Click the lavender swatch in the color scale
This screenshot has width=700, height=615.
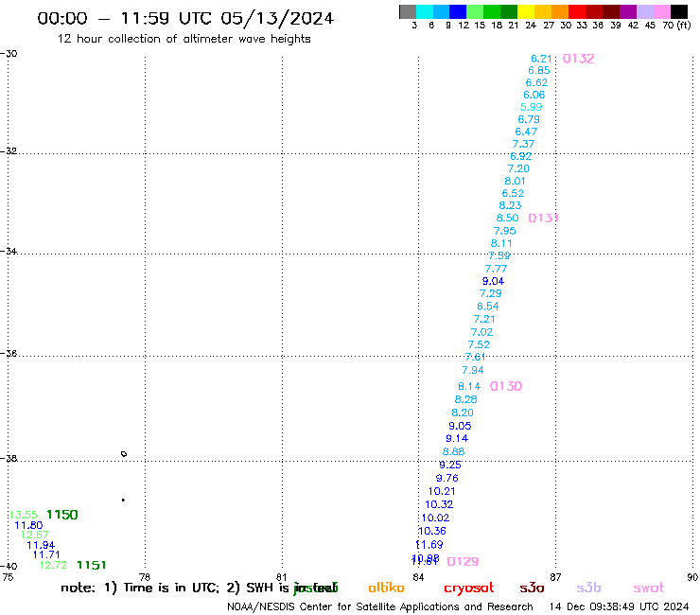tap(644, 11)
